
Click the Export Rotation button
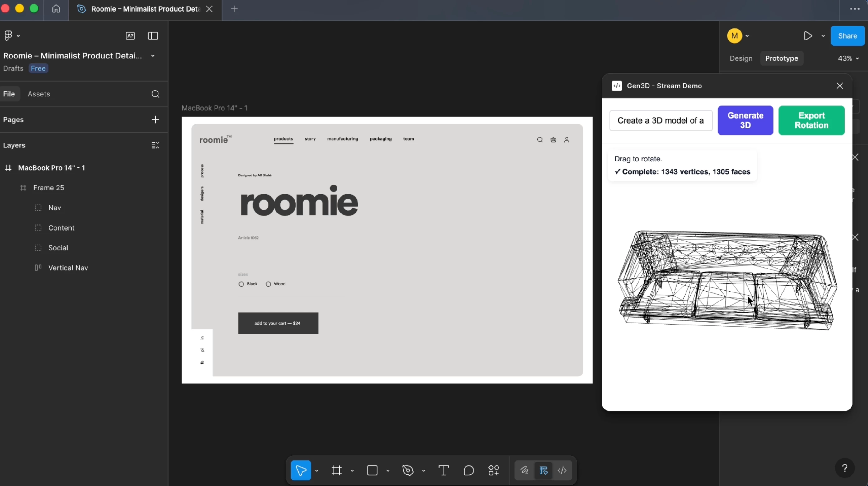(x=811, y=120)
